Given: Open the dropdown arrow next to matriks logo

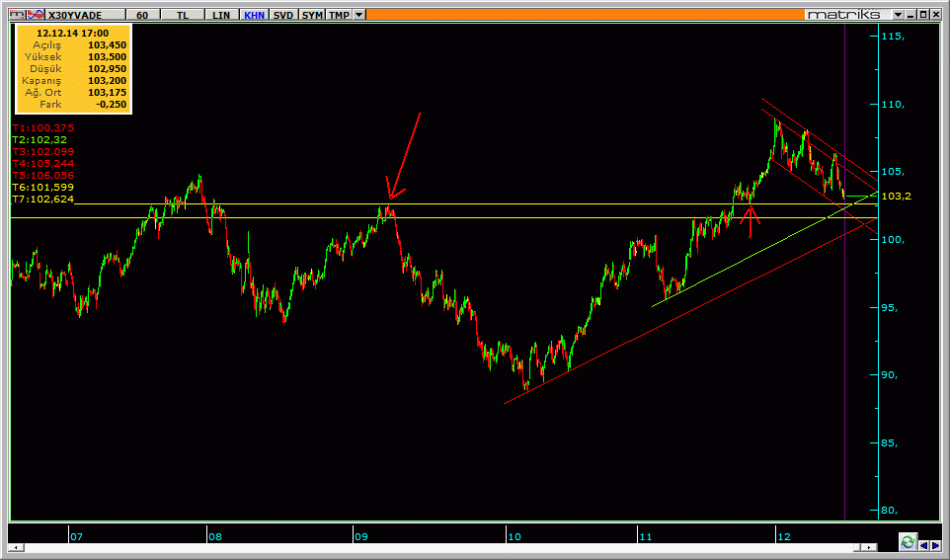Looking at the screenshot, I should click(898, 15).
